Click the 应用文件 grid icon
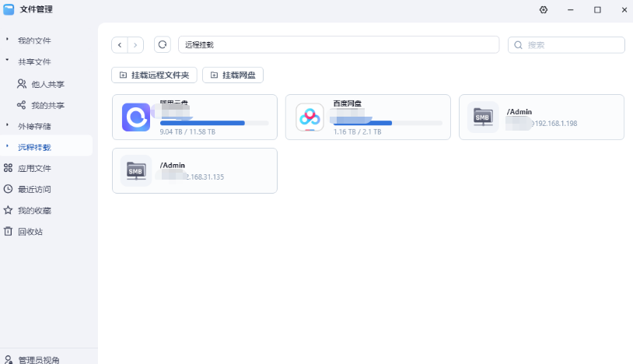The image size is (633, 364). click(8, 168)
